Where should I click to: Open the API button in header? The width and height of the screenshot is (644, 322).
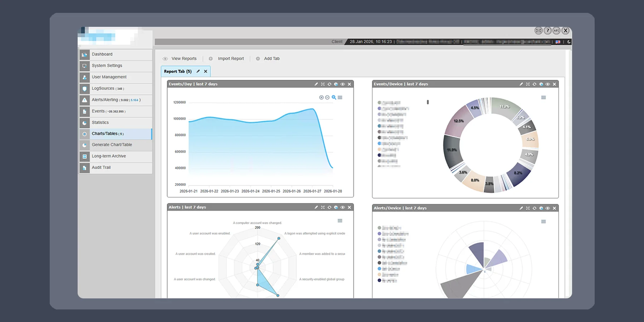point(556,31)
